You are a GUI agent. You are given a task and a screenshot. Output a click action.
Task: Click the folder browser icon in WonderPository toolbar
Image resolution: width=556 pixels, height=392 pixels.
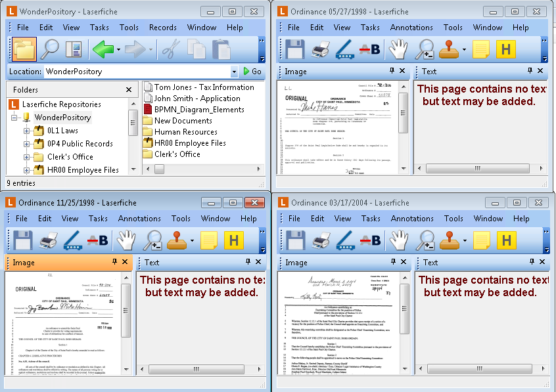24,49
